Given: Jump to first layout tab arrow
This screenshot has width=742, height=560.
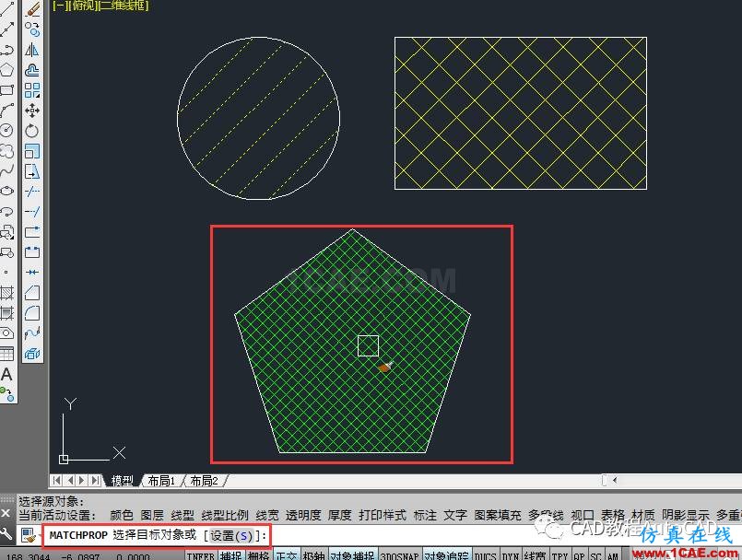Looking at the screenshot, I should pyautogui.click(x=56, y=481).
